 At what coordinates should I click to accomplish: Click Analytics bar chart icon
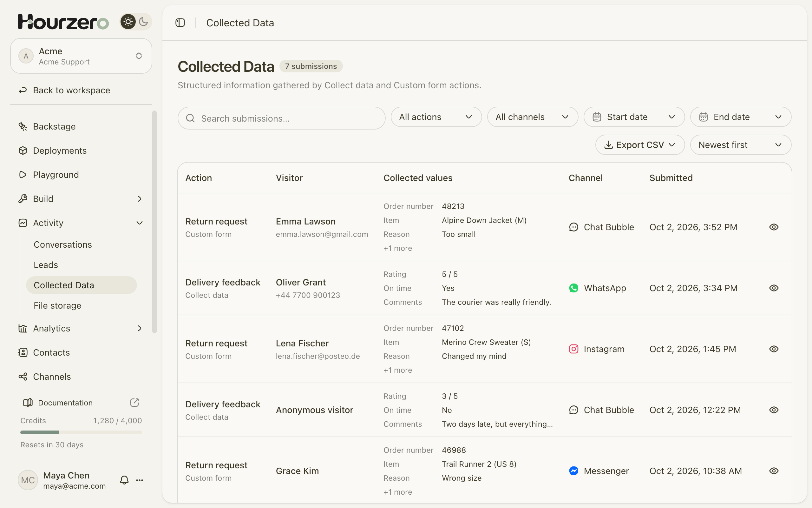click(23, 328)
